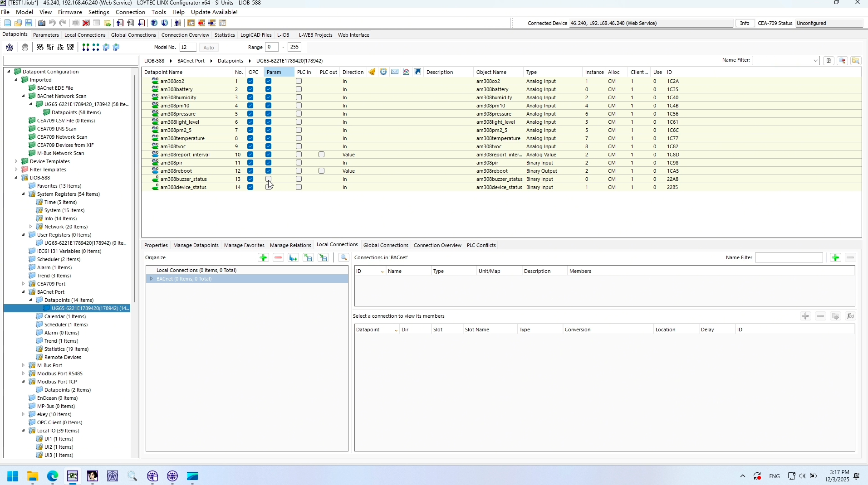Click the M-Bus datapoint toolbar icon
Screen dimensions: 868x485
[60, 47]
